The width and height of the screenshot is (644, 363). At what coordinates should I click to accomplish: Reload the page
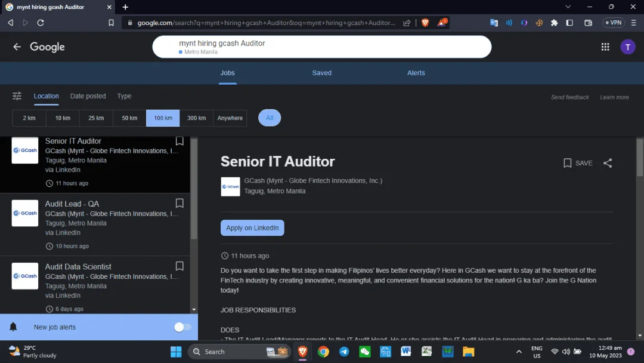click(x=41, y=23)
